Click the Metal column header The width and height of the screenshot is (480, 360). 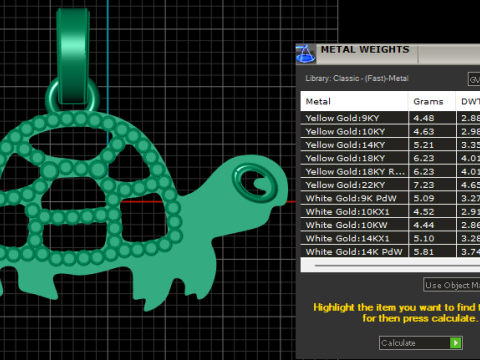point(354,101)
